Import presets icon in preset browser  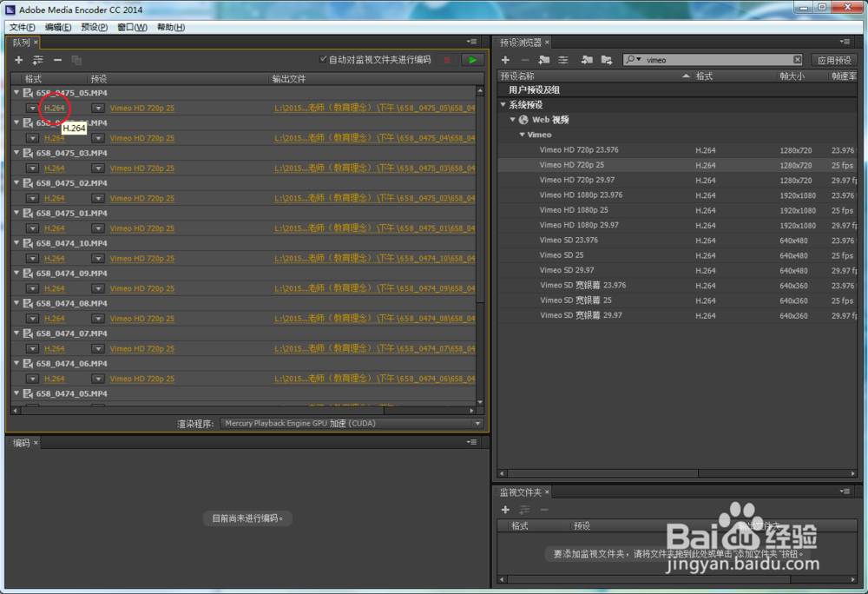coord(587,60)
